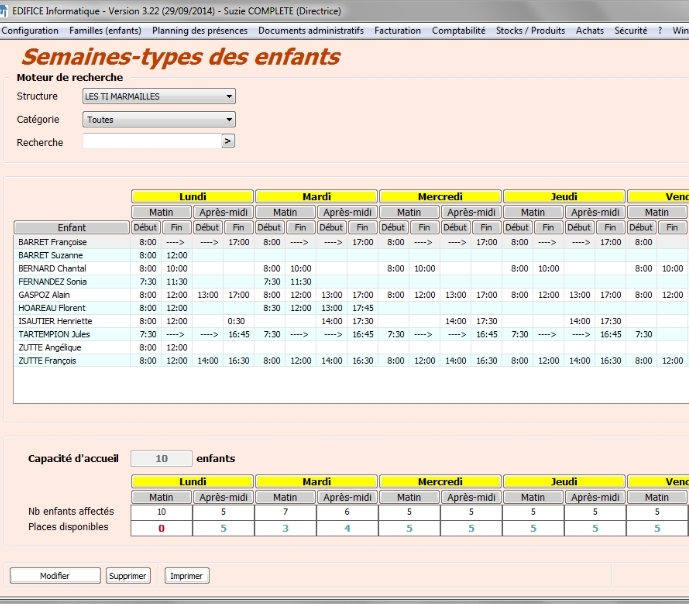Select the Planning des présences menu
This screenshot has width=689, height=604.
(x=199, y=31)
